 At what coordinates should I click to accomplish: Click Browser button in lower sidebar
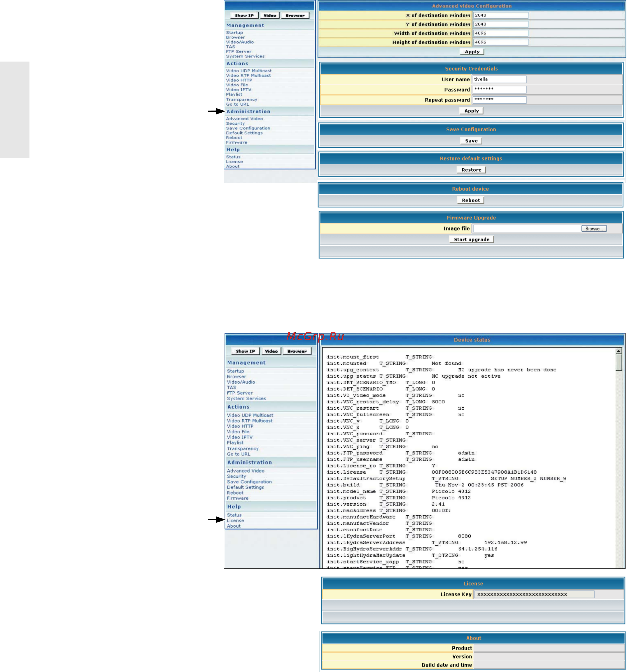pos(297,352)
